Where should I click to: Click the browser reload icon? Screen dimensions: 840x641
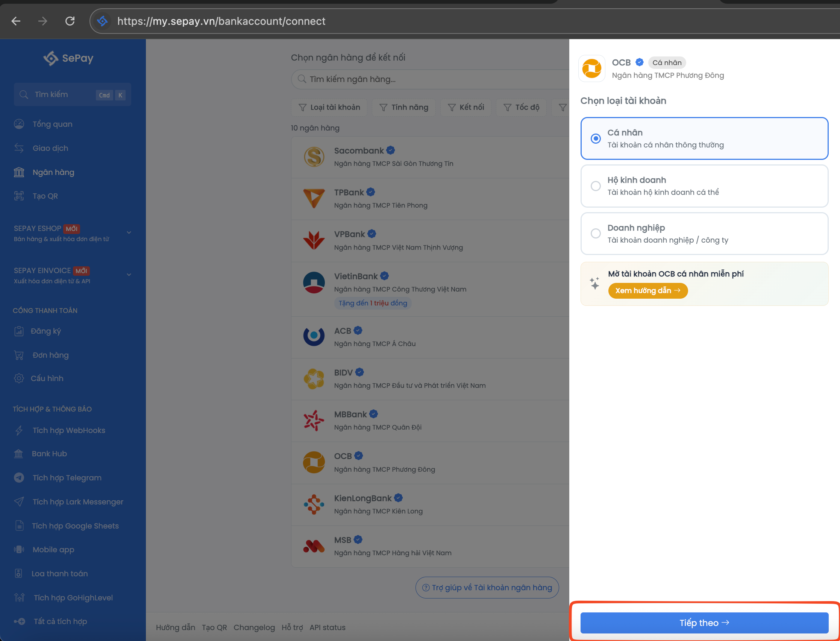click(70, 21)
